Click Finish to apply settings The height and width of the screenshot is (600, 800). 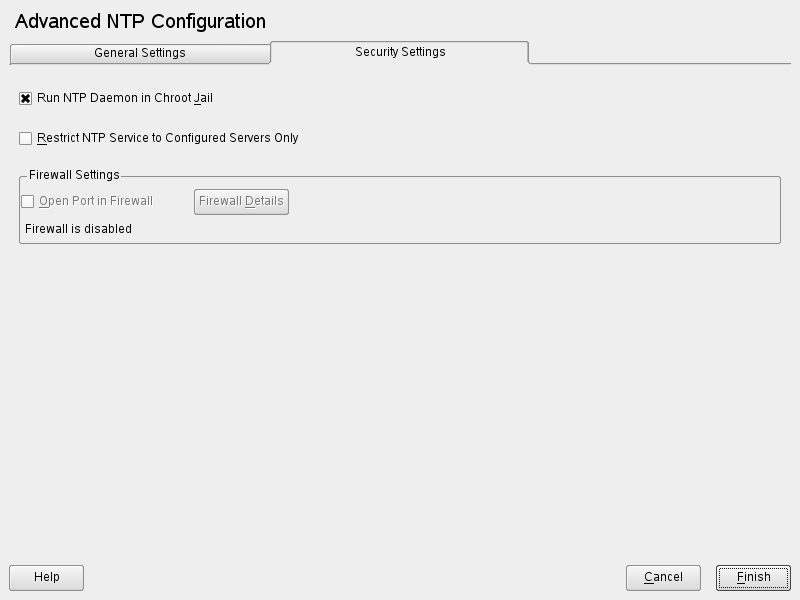pos(753,577)
